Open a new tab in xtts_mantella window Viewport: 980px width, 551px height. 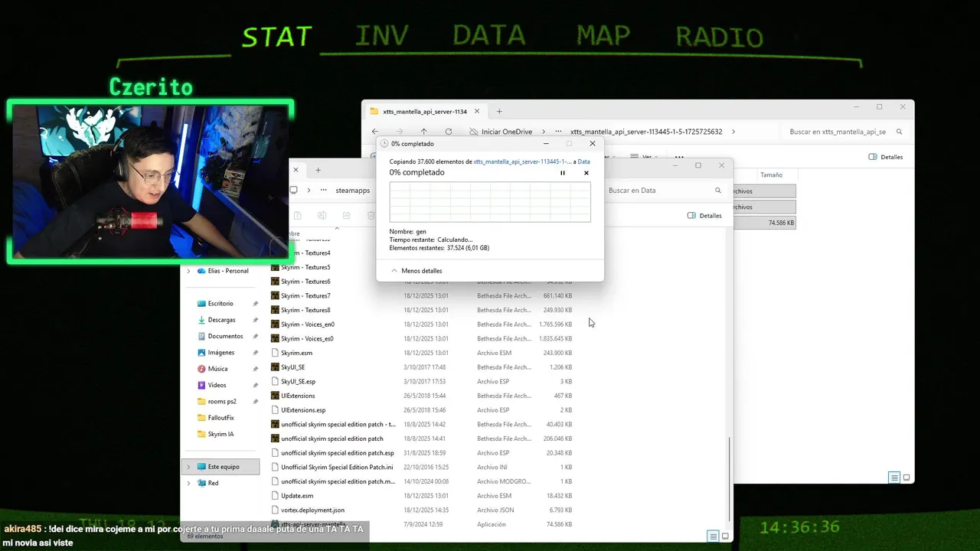pyautogui.click(x=499, y=112)
